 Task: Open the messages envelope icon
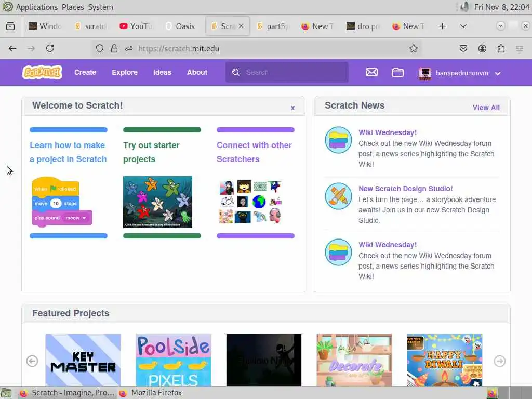point(371,72)
